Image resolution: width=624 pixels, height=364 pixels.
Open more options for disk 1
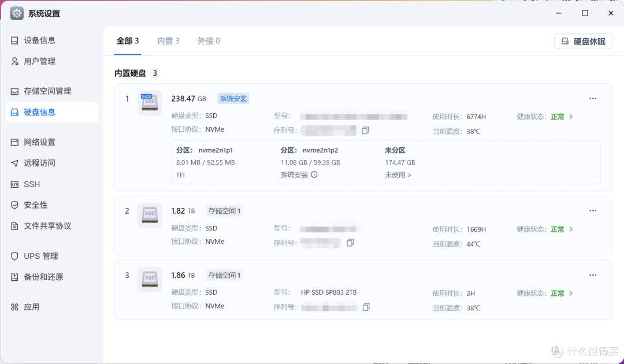[x=593, y=98]
